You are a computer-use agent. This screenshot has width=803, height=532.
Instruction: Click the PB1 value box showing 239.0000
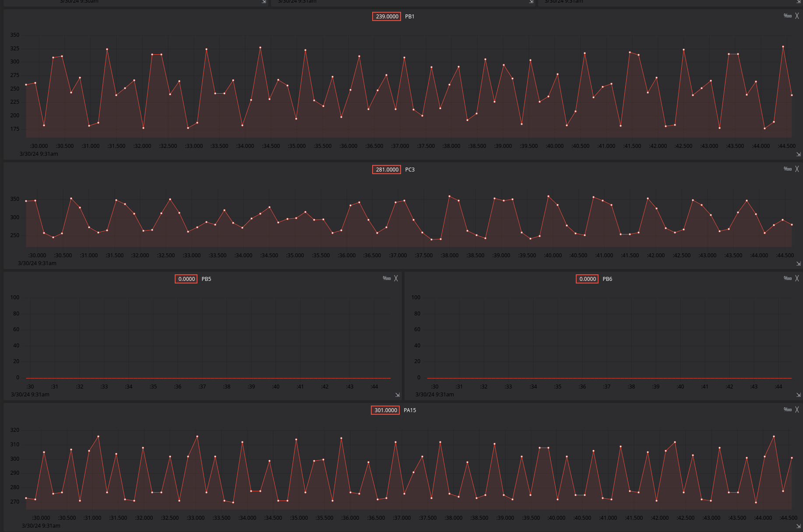pos(387,17)
